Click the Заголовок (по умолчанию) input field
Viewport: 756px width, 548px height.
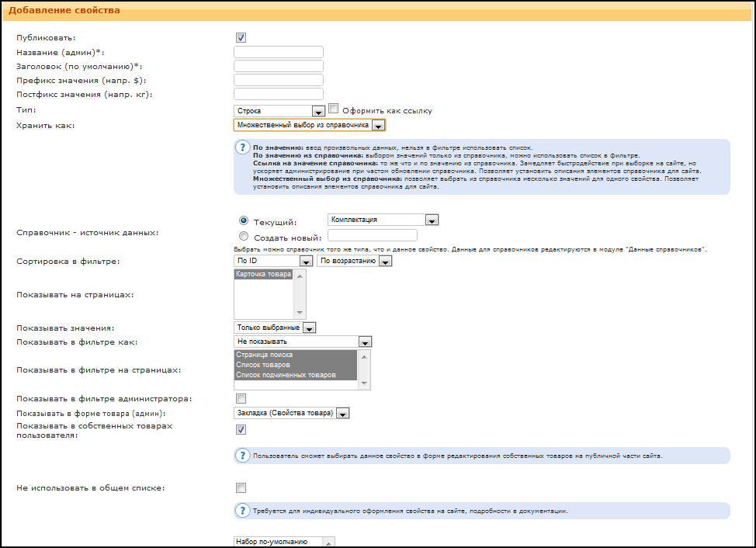(x=279, y=66)
